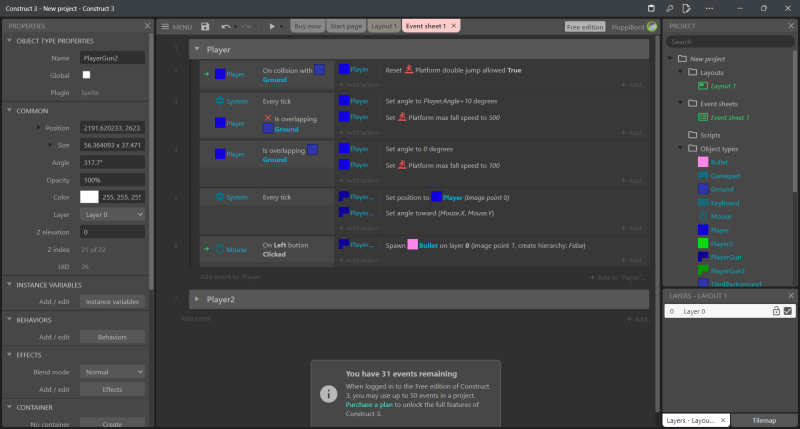This screenshot has height=429, width=800.
Task: Click the Opacity value field
Action: coord(112,180)
